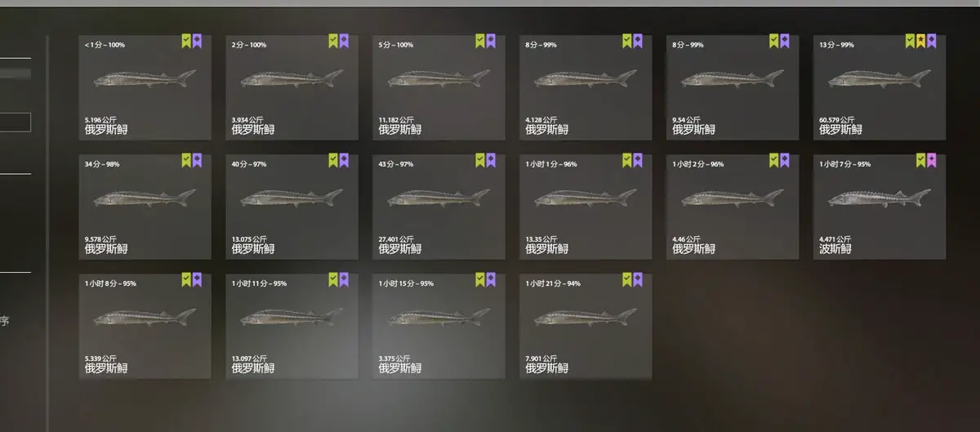Click the purple badge on the 4.46 公斤 card

pyautogui.click(x=785, y=160)
